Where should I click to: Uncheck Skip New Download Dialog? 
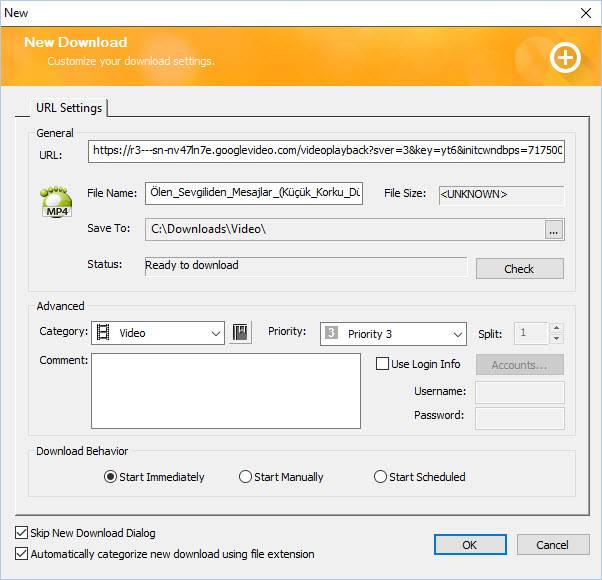22,533
